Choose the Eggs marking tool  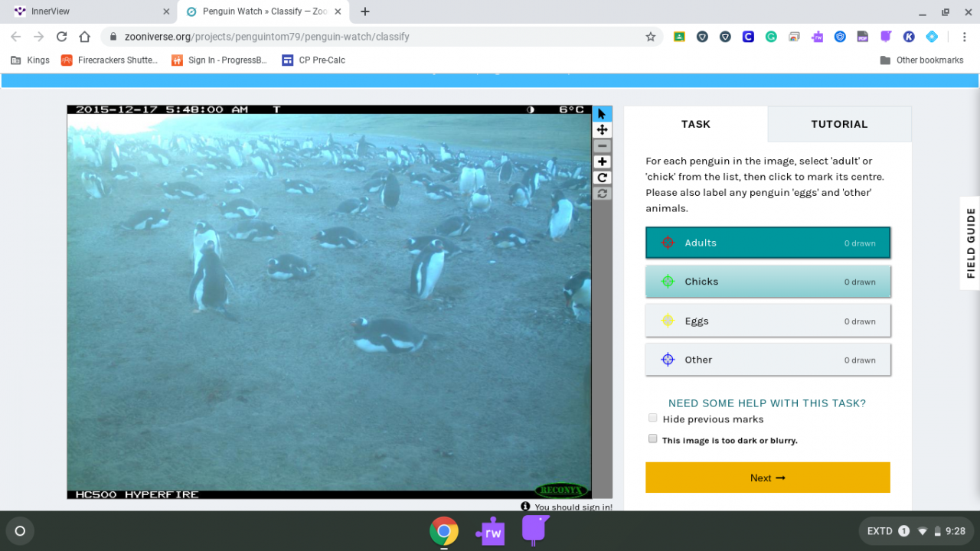click(768, 321)
